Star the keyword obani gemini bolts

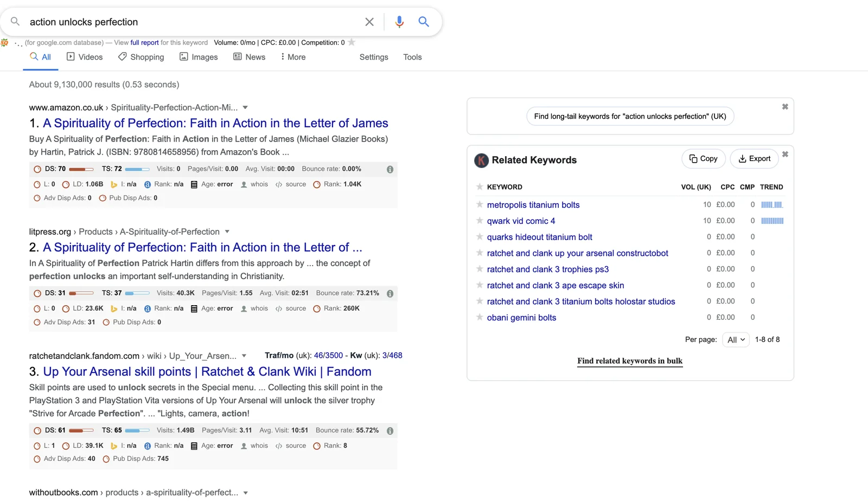pos(480,317)
